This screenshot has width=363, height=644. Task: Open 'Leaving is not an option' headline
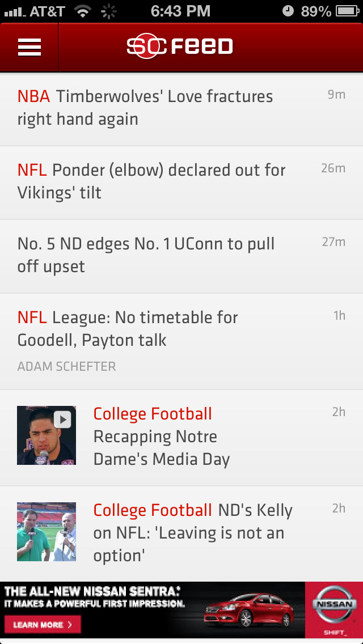[189, 533]
